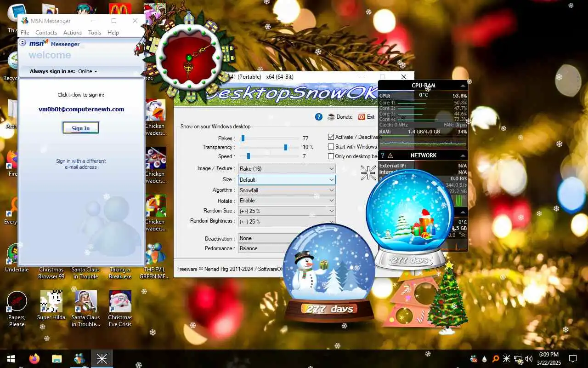588x368 pixels.
Task: Click the orange magnifier tray icon
Action: click(496, 359)
